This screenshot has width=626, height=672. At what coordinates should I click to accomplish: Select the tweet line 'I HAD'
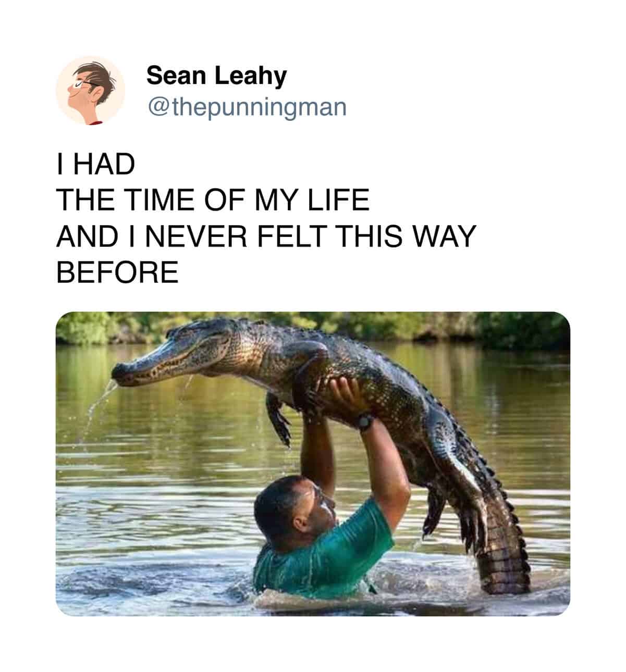[x=95, y=165]
